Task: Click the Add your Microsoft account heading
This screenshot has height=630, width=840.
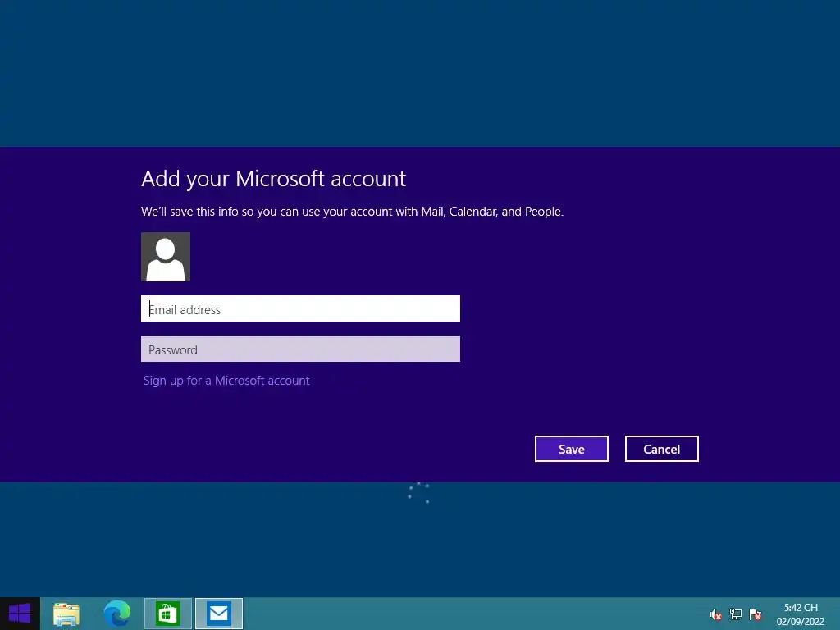Action: (274, 178)
